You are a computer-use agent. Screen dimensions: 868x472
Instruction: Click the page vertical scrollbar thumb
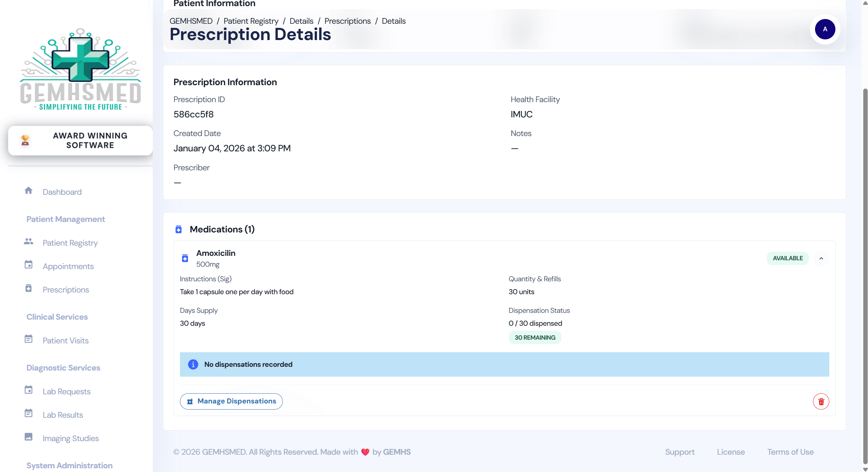(x=865, y=276)
